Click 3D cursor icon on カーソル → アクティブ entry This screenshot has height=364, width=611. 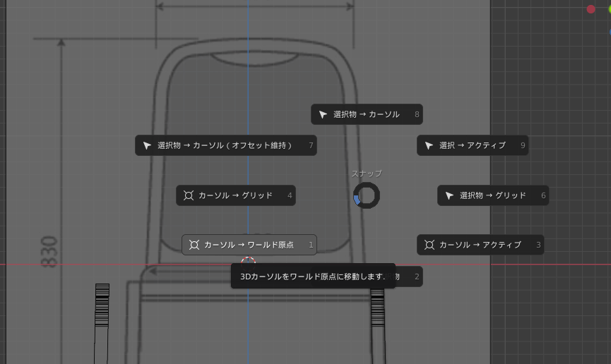click(x=429, y=245)
